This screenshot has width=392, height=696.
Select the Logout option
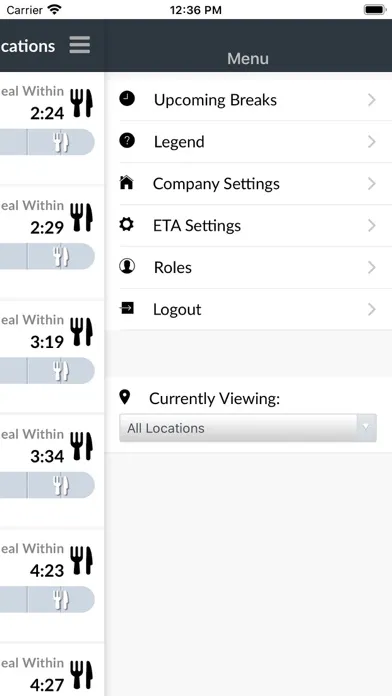pos(249,309)
